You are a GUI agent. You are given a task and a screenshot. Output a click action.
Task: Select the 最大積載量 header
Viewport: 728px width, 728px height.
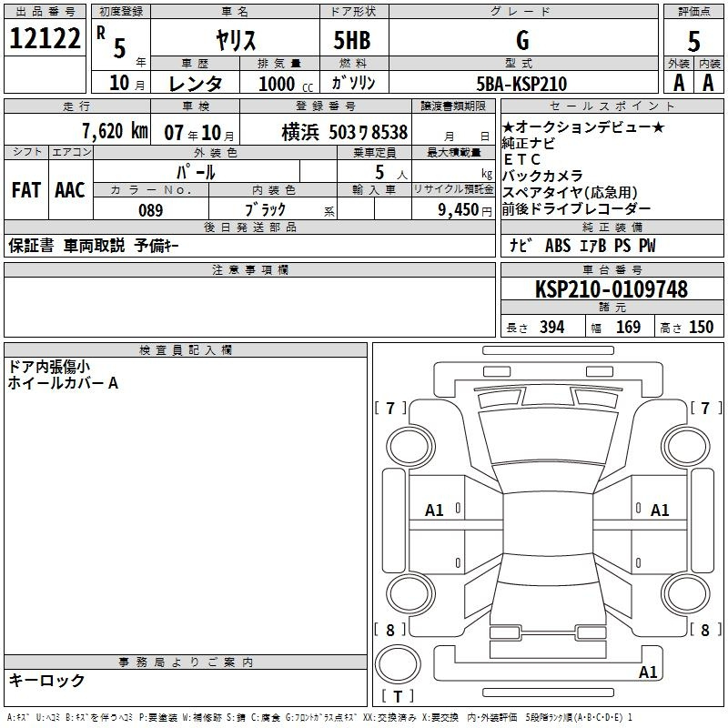[453, 152]
